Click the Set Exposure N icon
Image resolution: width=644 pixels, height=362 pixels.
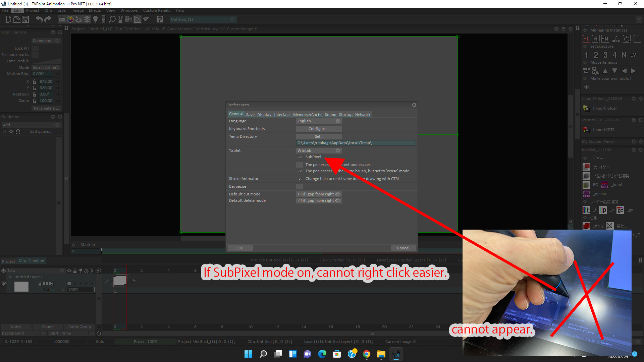pyautogui.click(x=624, y=55)
